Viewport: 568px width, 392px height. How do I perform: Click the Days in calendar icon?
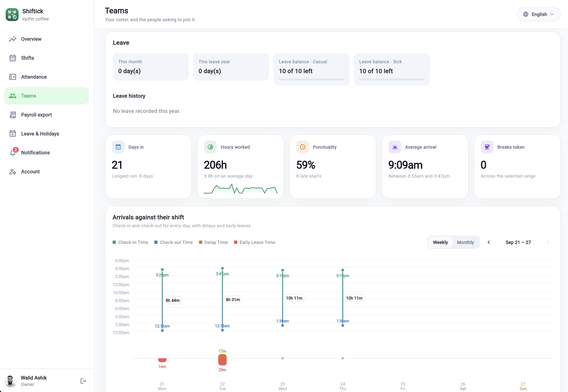118,147
